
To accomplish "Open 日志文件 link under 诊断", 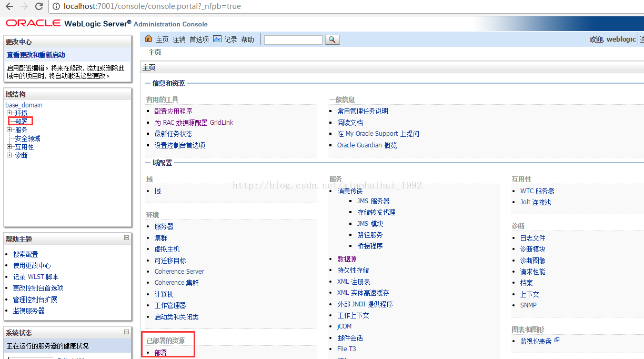I will (x=533, y=238).
